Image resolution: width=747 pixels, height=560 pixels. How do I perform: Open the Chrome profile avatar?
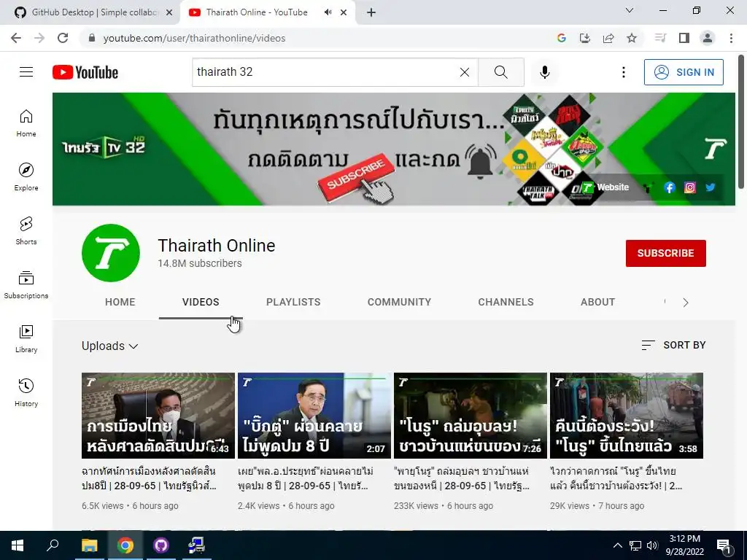[x=708, y=38]
